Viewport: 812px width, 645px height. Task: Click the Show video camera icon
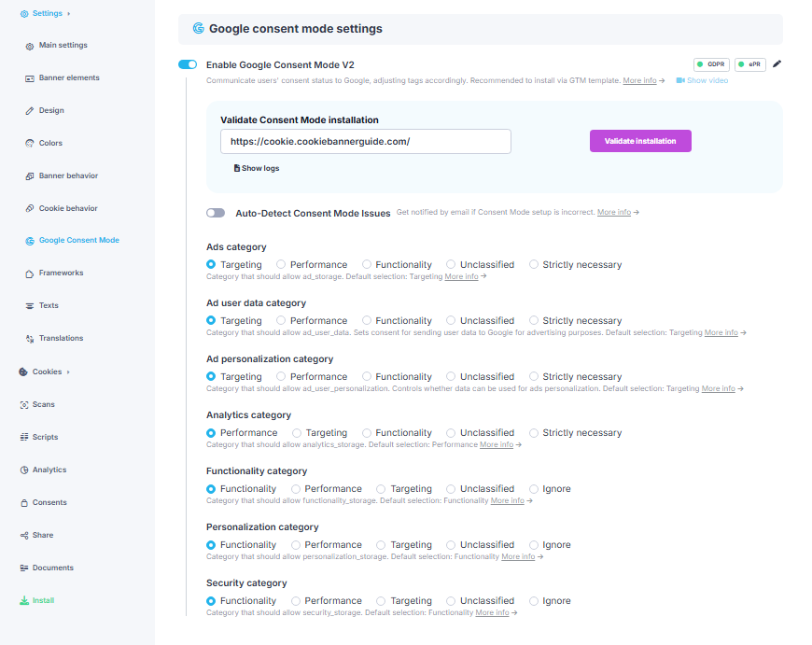click(x=680, y=80)
